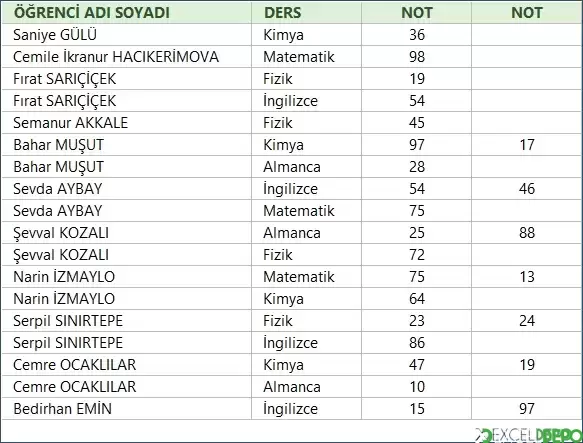Click grade 97 in Bedirhan EMİN row

click(x=526, y=409)
